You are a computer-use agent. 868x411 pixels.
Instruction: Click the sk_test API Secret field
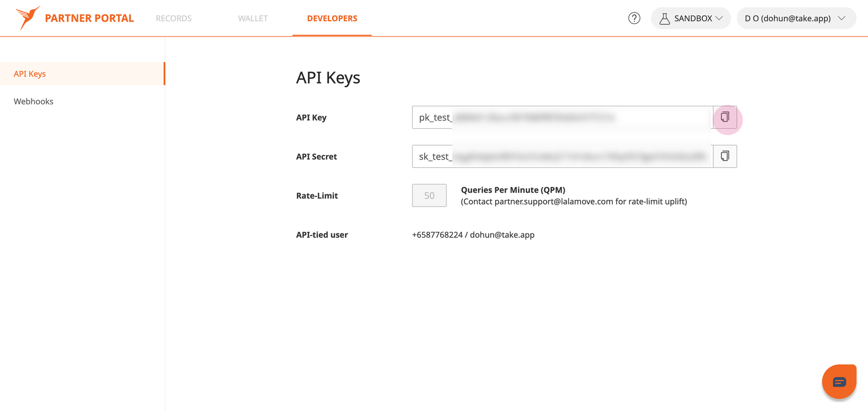coord(563,156)
